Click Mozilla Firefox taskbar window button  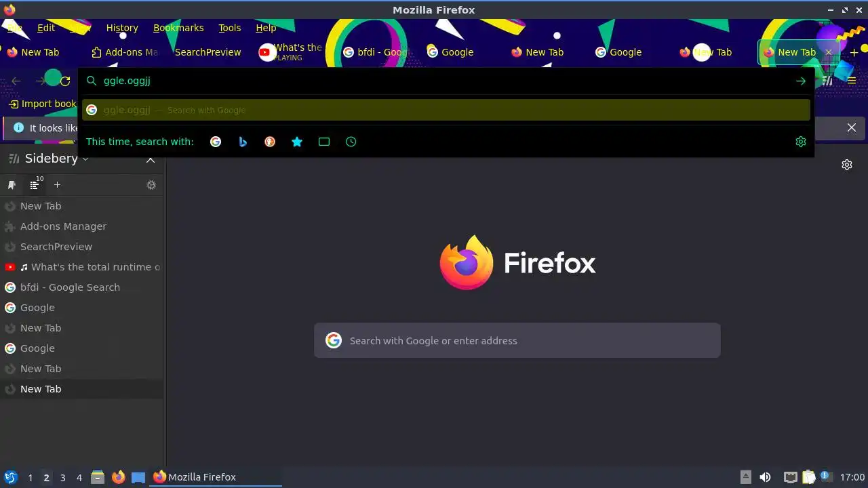216,477
